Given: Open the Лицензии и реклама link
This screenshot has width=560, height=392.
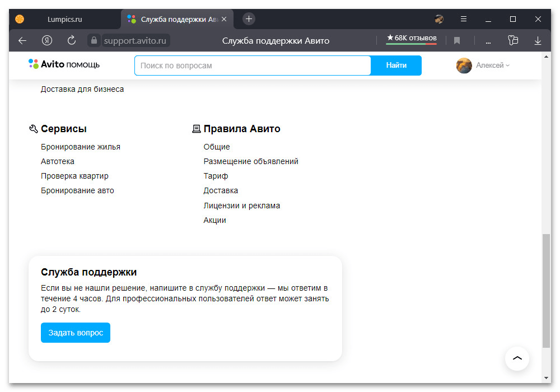Looking at the screenshot, I should [241, 206].
